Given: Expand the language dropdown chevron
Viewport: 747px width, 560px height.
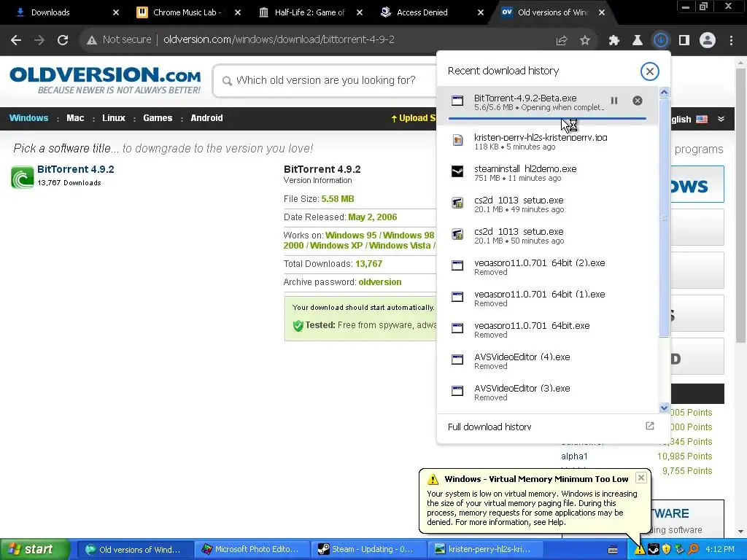Looking at the screenshot, I should [721, 119].
